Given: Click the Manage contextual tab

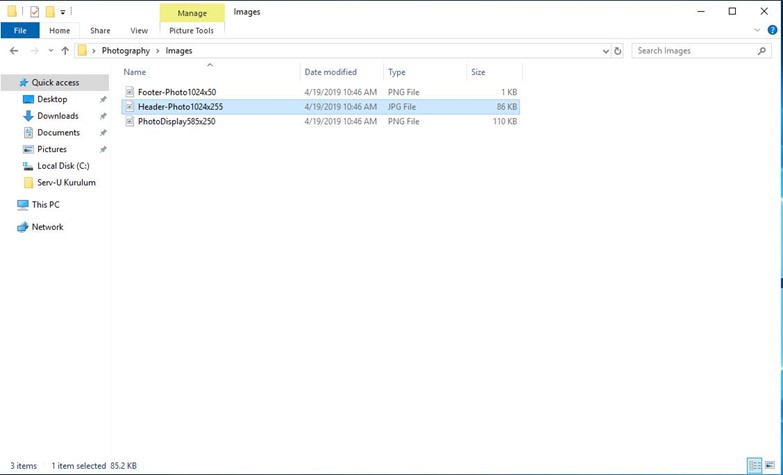Looking at the screenshot, I should (192, 13).
